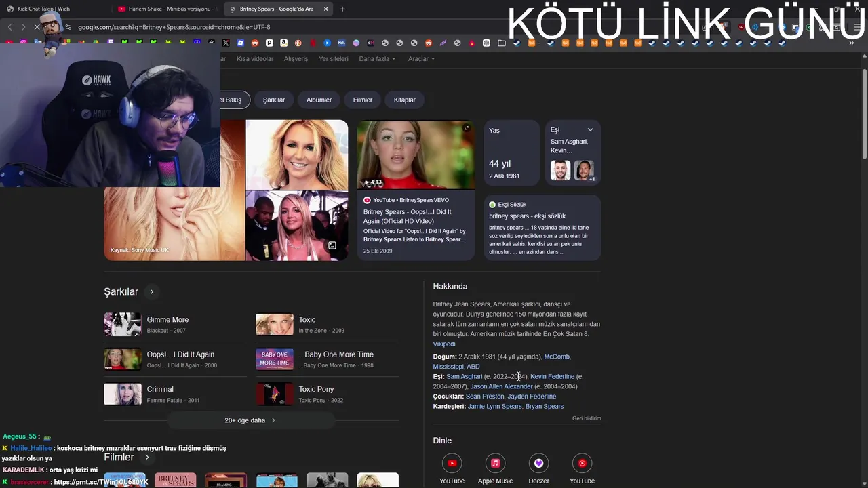Expand the Oops video preview corner icon
868x488 pixels.
tap(467, 127)
